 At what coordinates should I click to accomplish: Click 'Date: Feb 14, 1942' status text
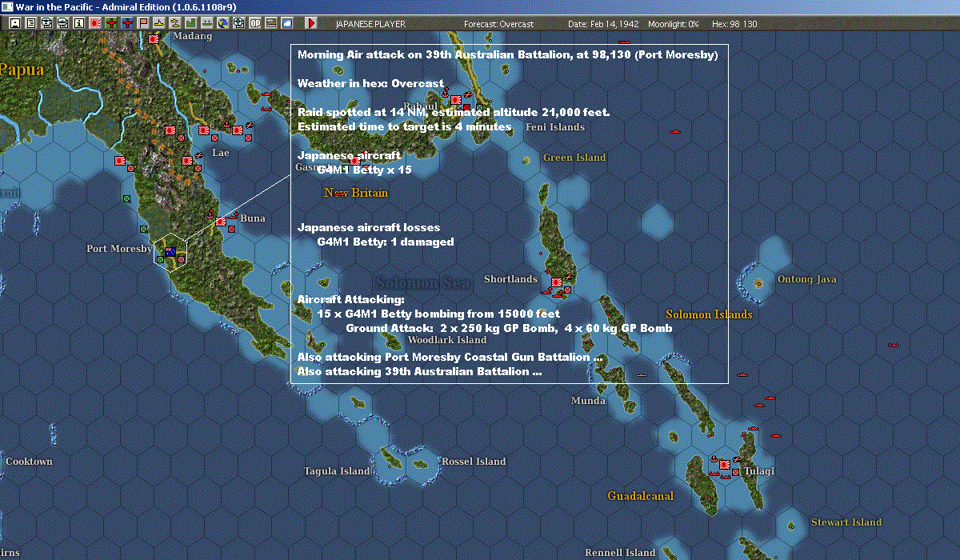point(603,24)
